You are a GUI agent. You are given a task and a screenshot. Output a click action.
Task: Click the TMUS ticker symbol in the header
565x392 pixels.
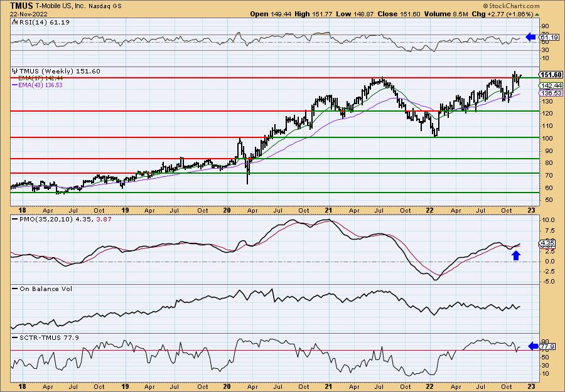[x=21, y=6]
